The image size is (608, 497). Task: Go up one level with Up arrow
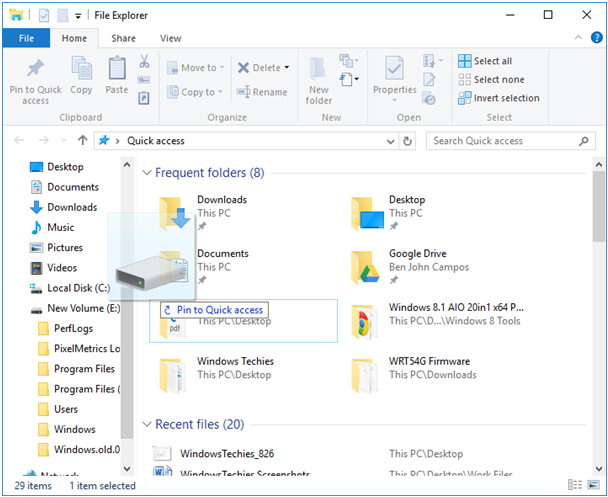coord(83,140)
